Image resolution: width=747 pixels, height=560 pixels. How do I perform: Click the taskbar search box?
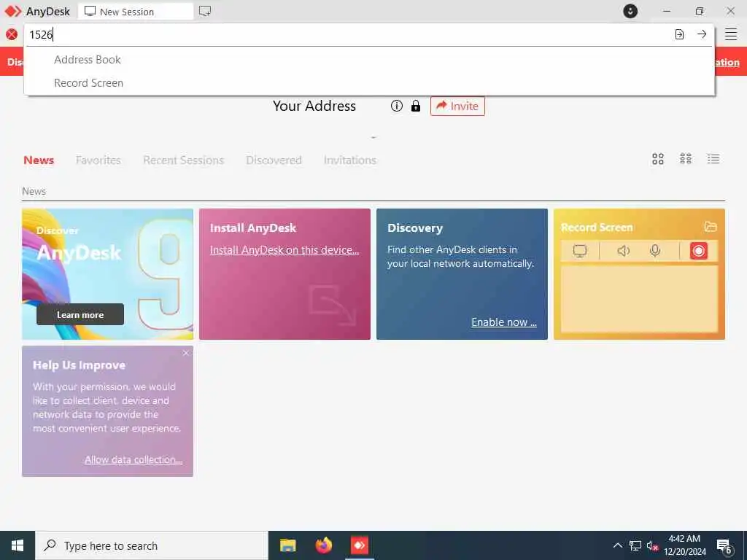tap(152, 545)
